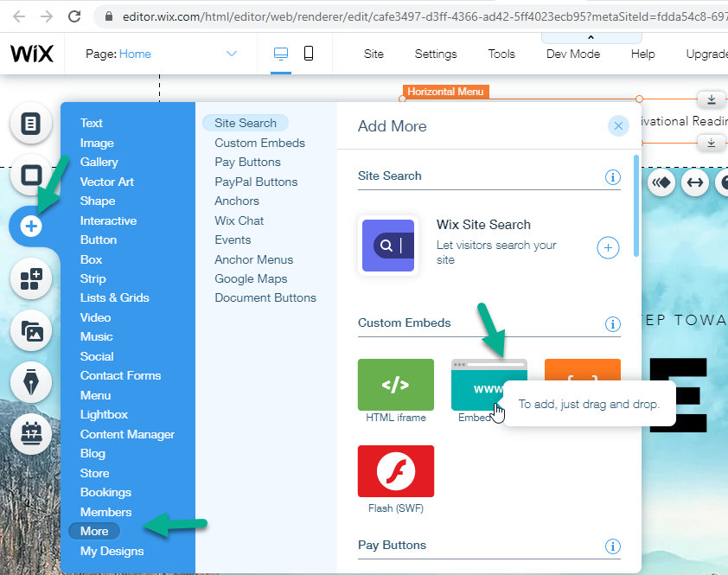Viewport: 728px width, 575px height.
Task: Go forward in the browser
Action: pyautogui.click(x=47, y=16)
